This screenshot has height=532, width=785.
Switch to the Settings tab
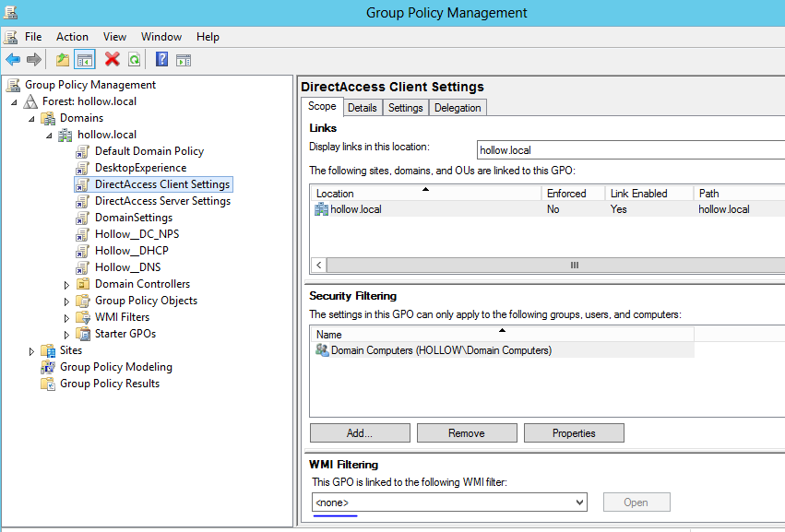(x=405, y=108)
